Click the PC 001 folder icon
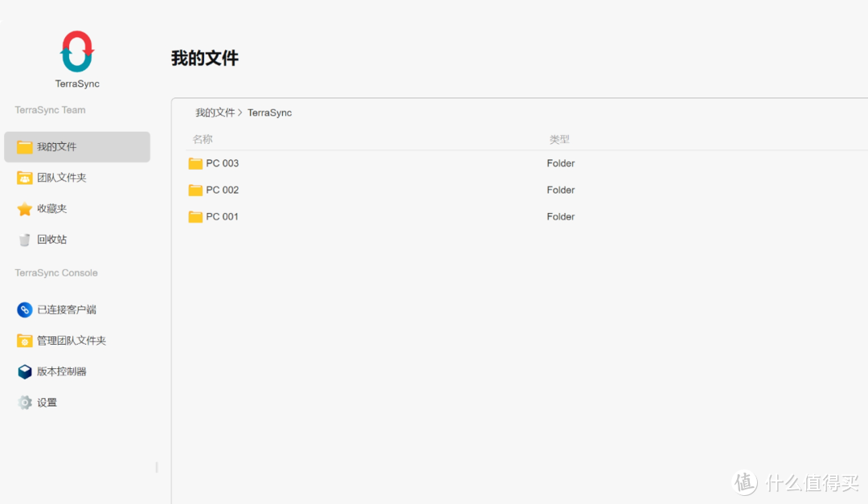 click(x=195, y=217)
